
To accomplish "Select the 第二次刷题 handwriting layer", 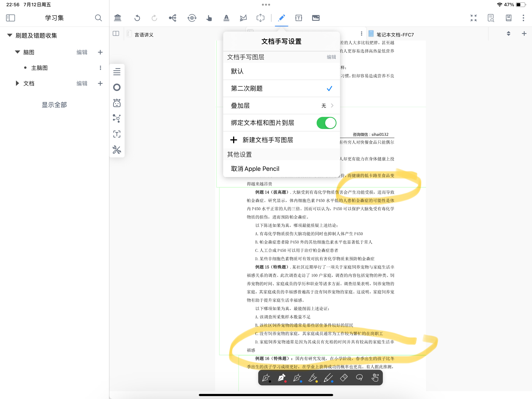I will coord(281,88).
